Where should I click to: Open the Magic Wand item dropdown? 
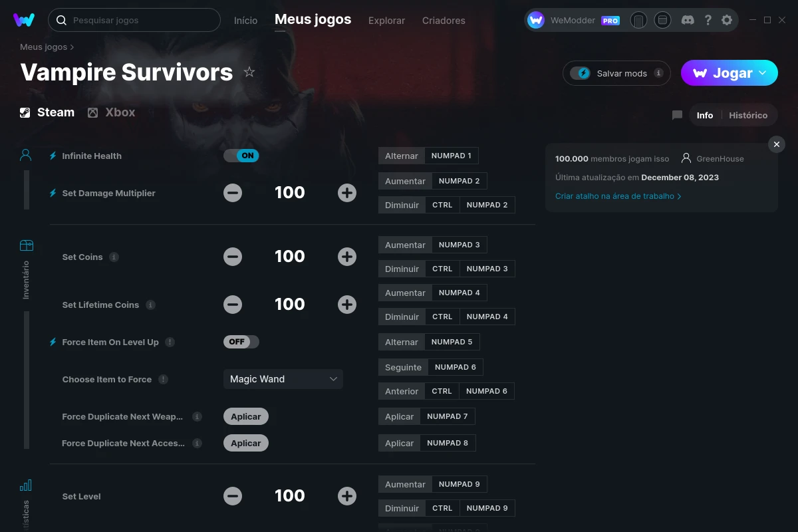(283, 379)
